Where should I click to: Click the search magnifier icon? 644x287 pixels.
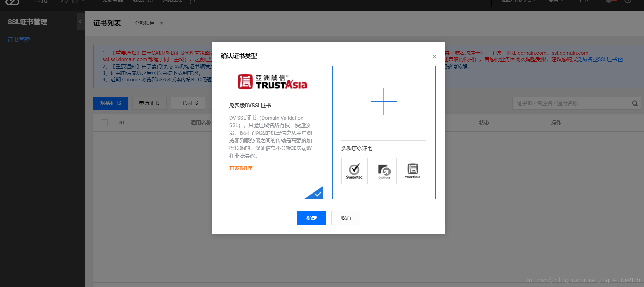tap(635, 103)
